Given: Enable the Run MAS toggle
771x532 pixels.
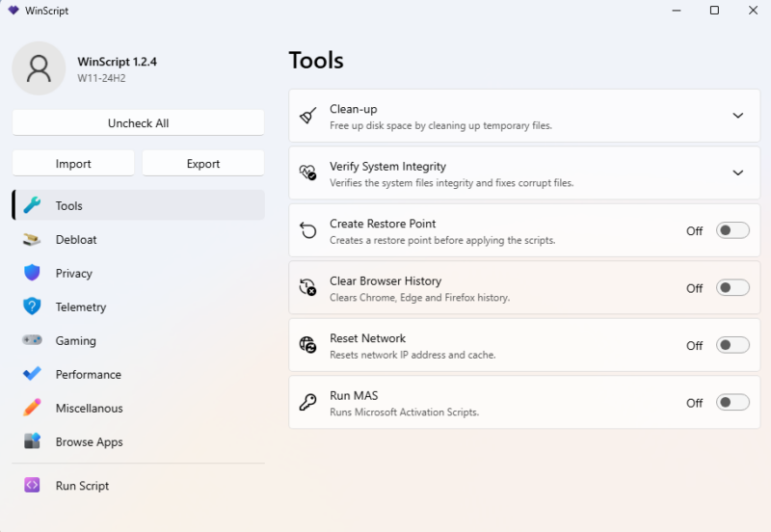Looking at the screenshot, I should click(x=732, y=403).
